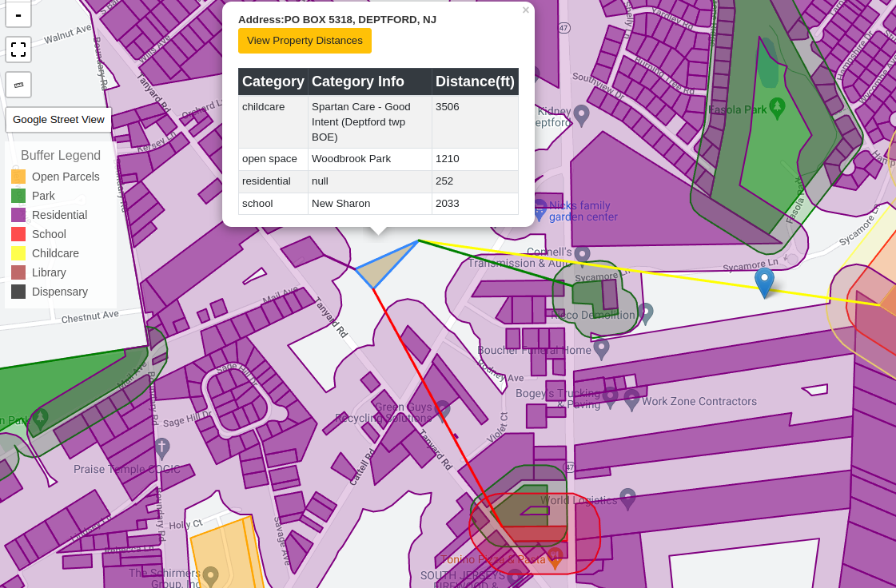The image size is (896, 588).
Task: Click the childcare row cell
Action: tap(273, 121)
